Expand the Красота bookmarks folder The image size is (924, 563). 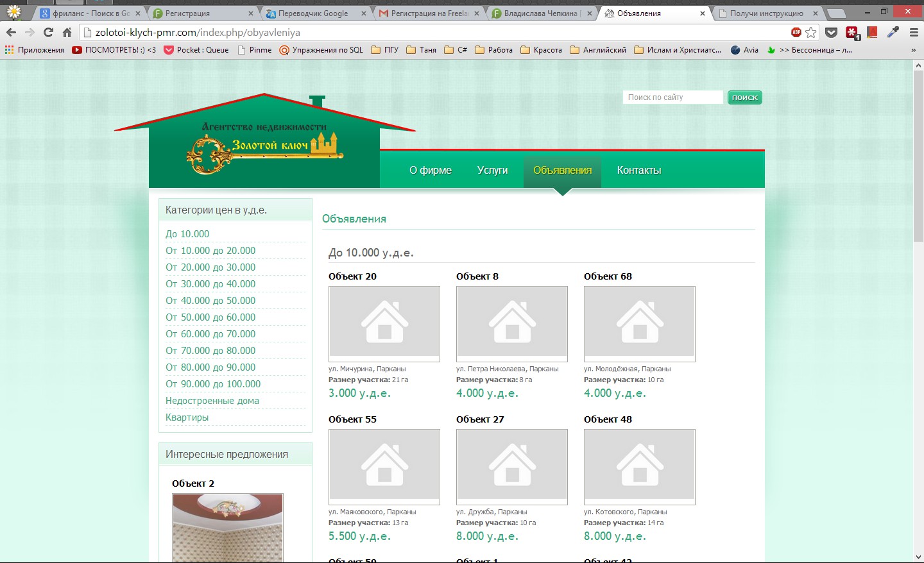pos(541,50)
